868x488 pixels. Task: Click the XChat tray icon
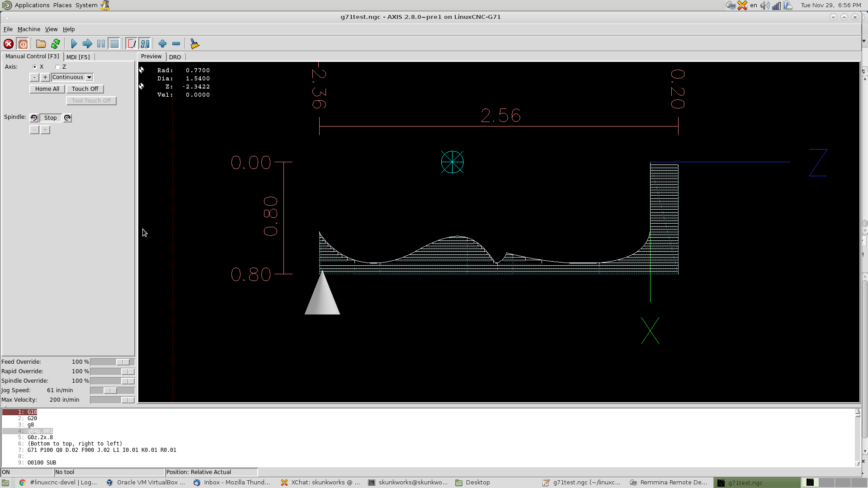742,5
